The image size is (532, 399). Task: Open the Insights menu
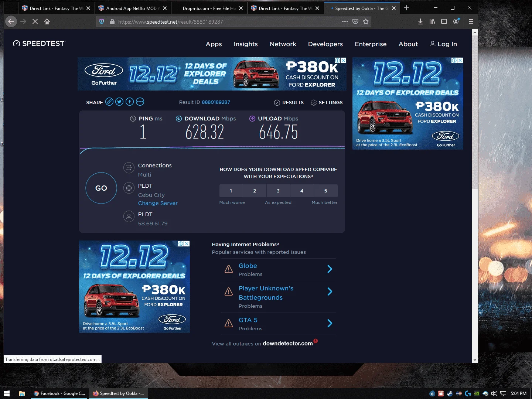tap(246, 44)
